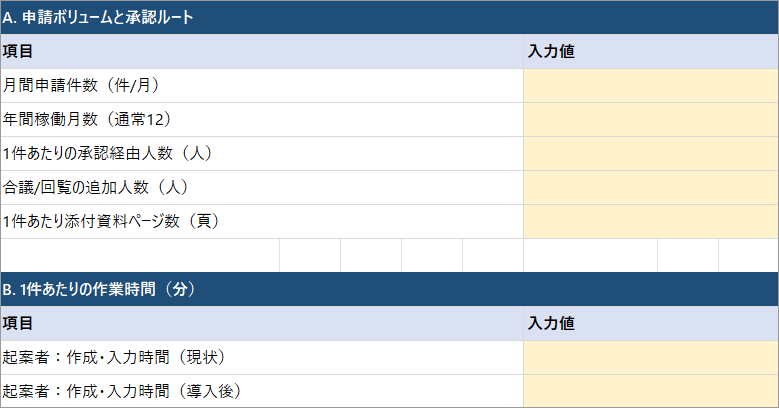Image resolution: width=779 pixels, height=408 pixels.
Task: Select input cell for 合議/回覧の追加人数（人）
Action: pyautogui.click(x=650, y=188)
